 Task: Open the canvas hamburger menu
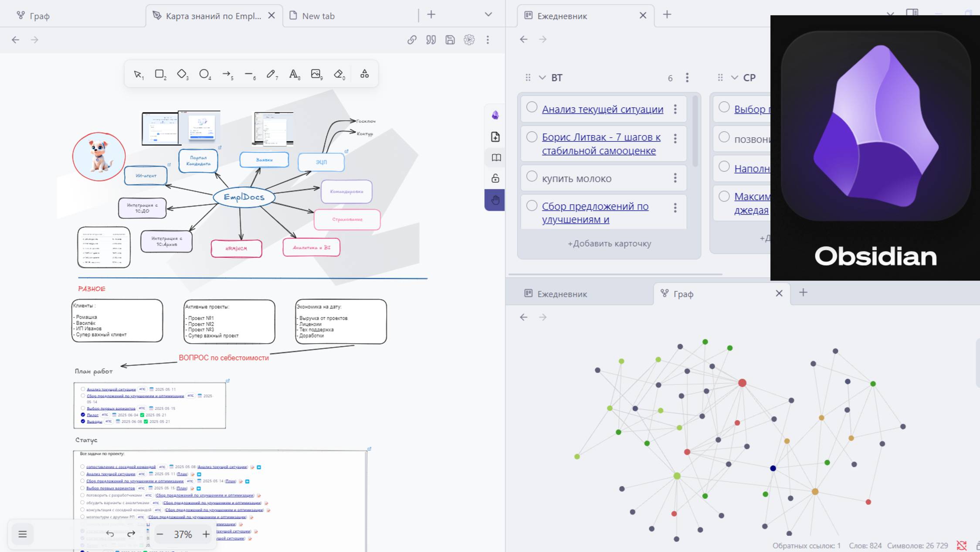tap(23, 534)
